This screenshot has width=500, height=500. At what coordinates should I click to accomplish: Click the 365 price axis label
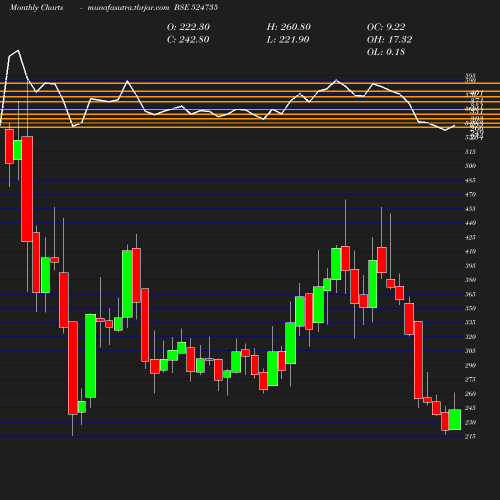(x=470, y=294)
